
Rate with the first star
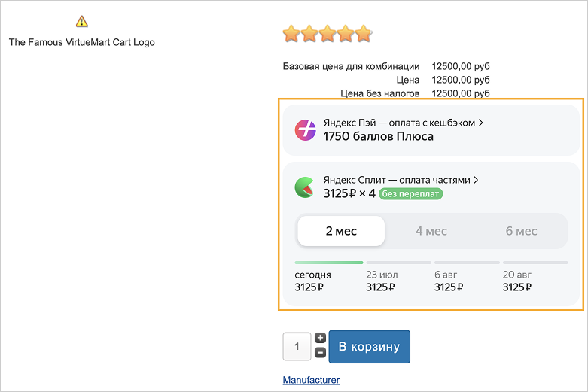291,33
